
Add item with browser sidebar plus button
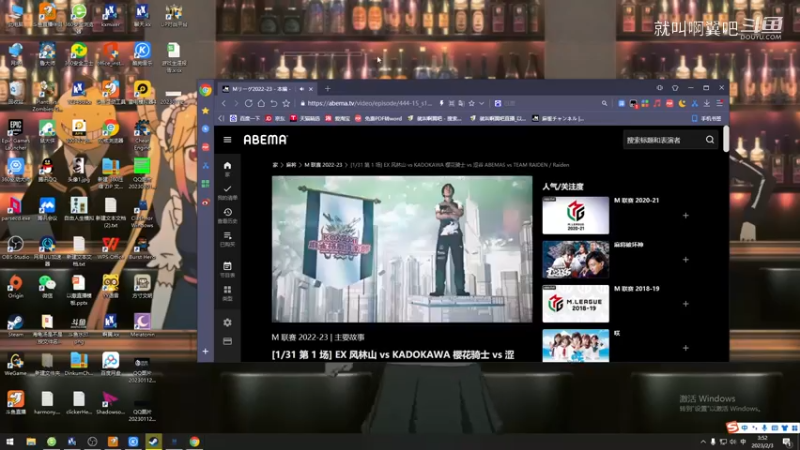(x=206, y=351)
